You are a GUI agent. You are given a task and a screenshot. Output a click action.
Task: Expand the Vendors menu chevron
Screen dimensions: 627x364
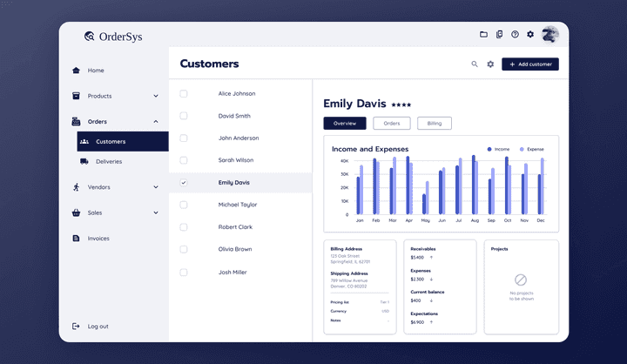coord(156,187)
